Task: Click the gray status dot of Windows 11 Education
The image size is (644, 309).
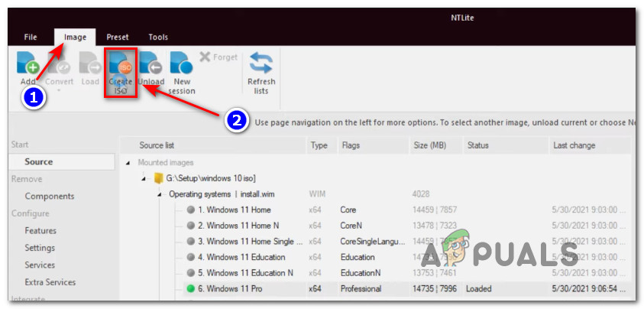Action: [x=190, y=258]
